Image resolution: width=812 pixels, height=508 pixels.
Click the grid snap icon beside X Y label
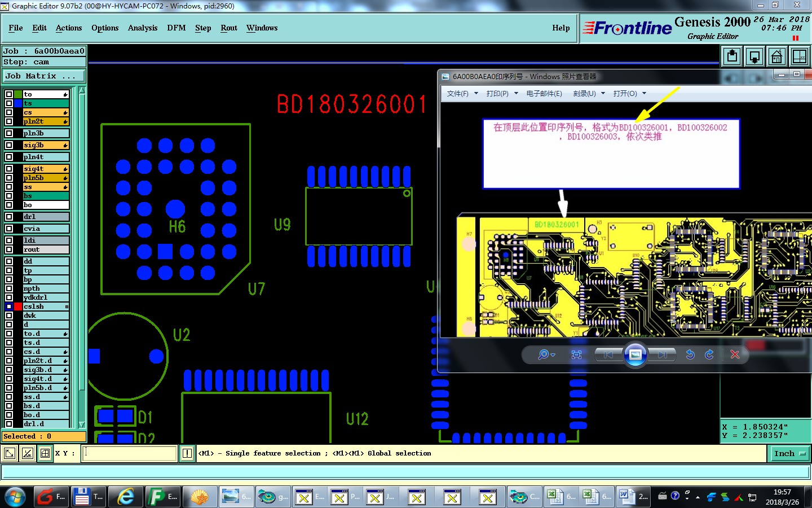pos(45,453)
